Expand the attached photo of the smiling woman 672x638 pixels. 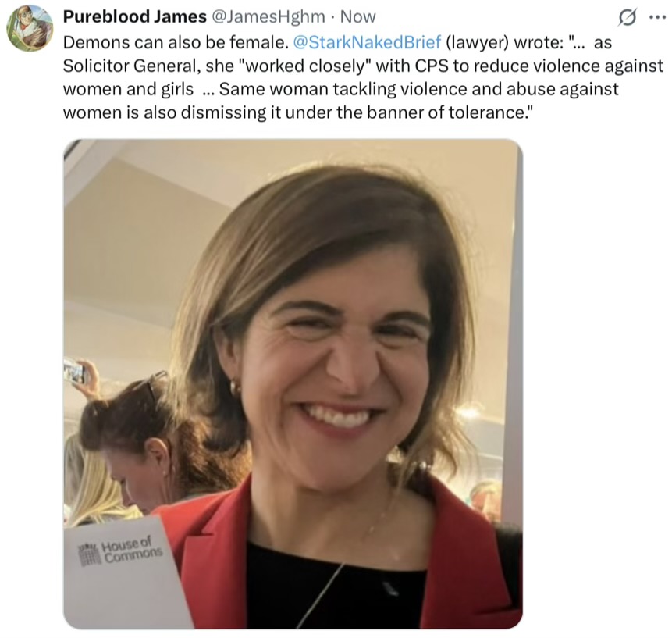click(x=293, y=384)
